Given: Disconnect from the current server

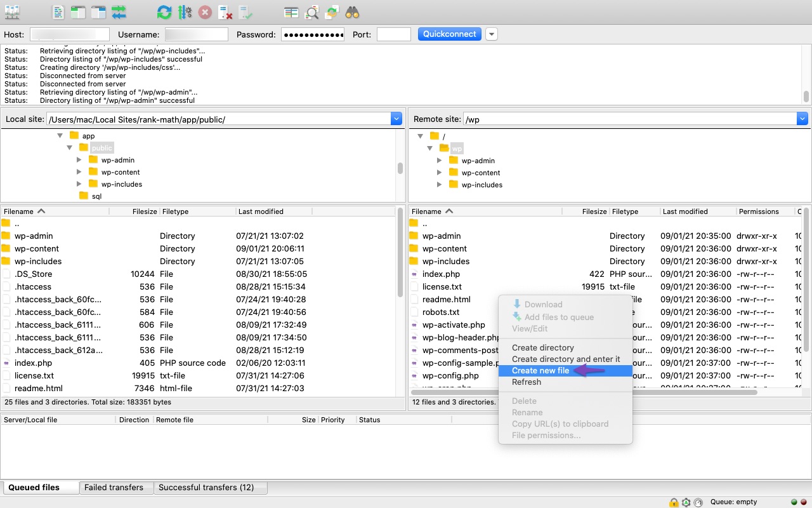Looking at the screenshot, I should tap(225, 11).
